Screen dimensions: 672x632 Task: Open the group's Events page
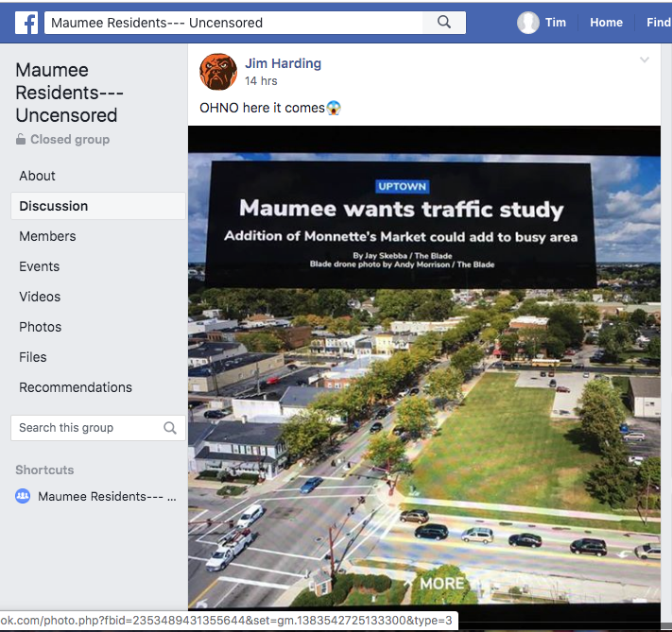[40, 266]
